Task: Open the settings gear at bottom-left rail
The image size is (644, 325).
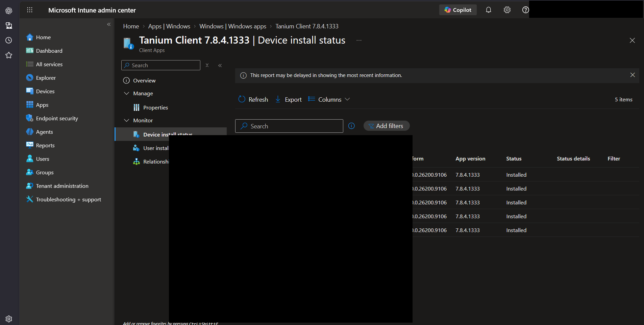Action: point(9,319)
